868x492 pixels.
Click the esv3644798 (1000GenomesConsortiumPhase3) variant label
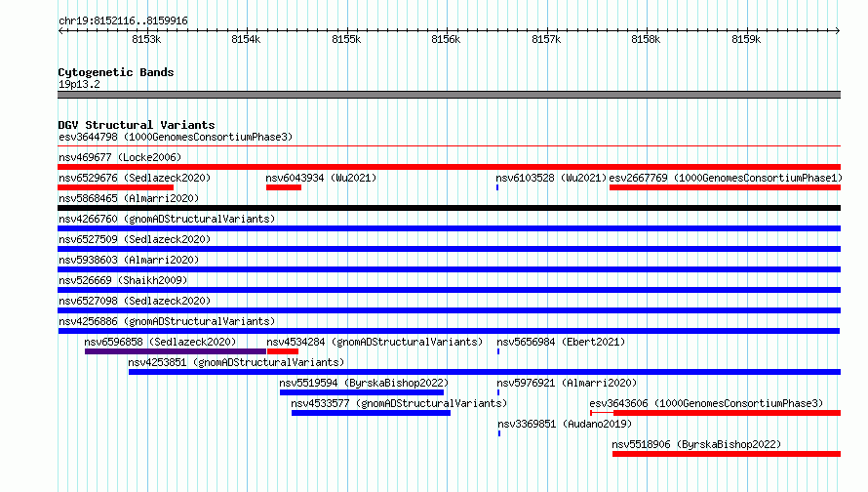pos(176,137)
